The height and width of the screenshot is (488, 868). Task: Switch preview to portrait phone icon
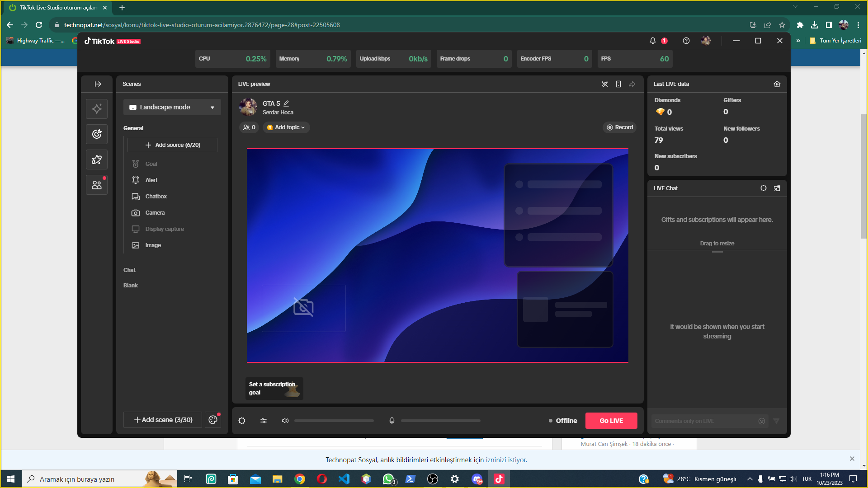point(618,84)
